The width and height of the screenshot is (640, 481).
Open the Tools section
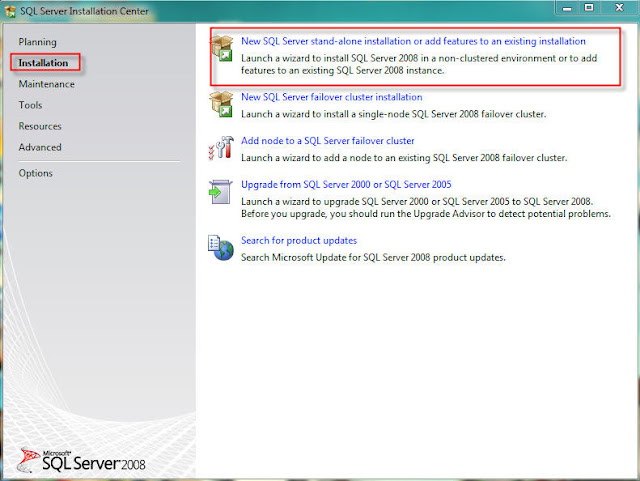click(x=30, y=105)
